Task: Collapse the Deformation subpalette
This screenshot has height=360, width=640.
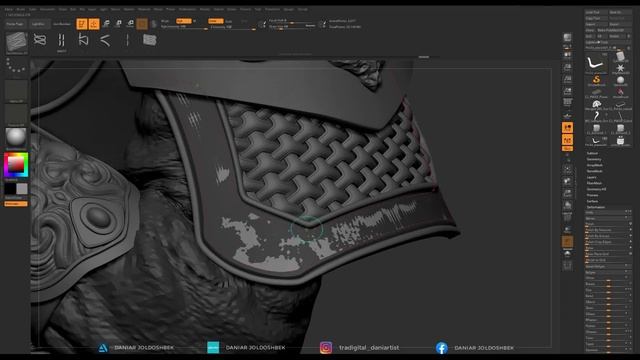Action: tap(596, 207)
